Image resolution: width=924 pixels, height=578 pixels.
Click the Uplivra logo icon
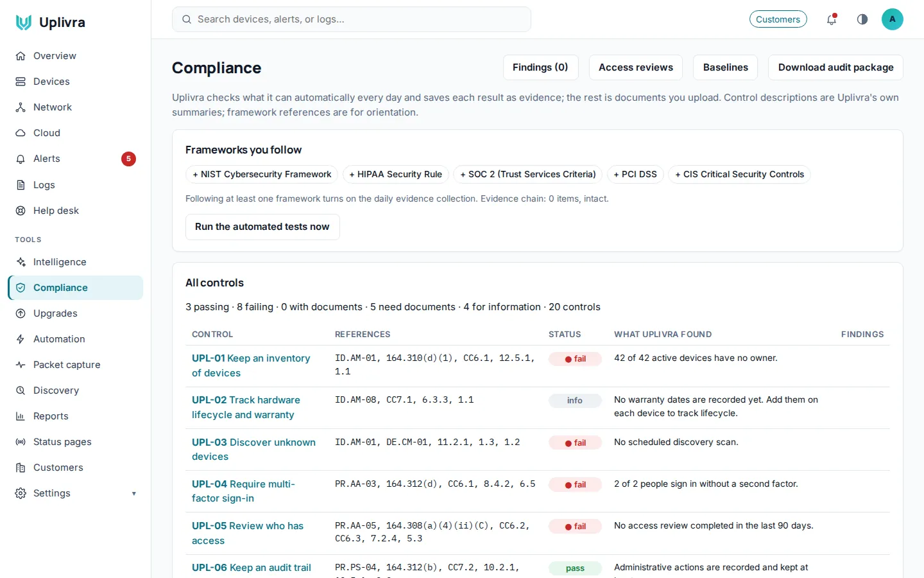pyautogui.click(x=24, y=22)
